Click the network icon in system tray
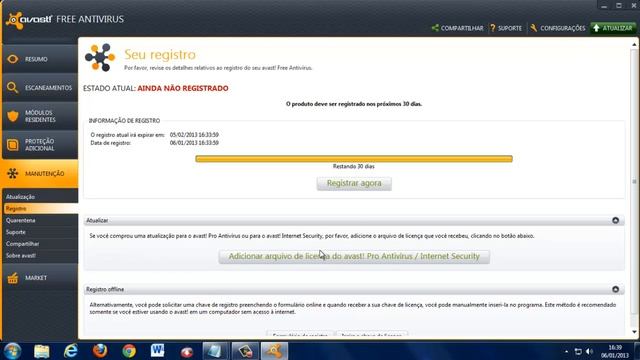 point(578,352)
